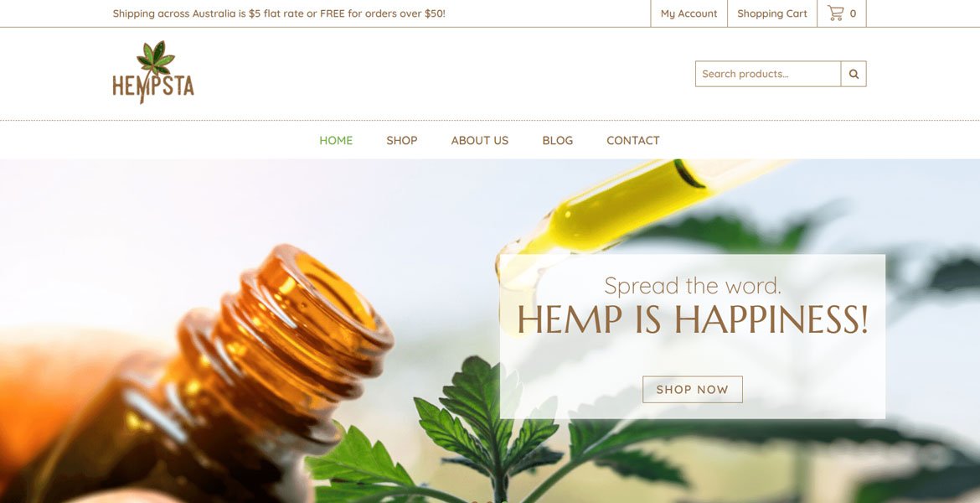Click the Spread the word tagline

point(693,286)
